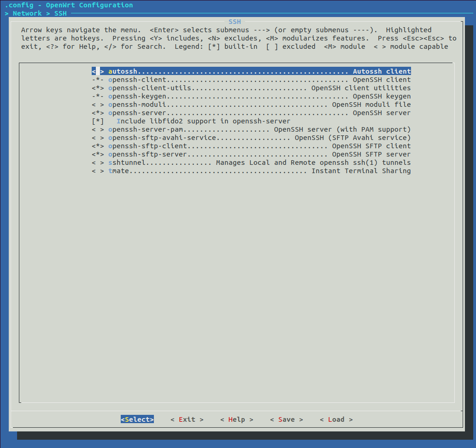Click the 'OpenSSH client utilities' description
This screenshot has width=476, height=448.
[361, 88]
